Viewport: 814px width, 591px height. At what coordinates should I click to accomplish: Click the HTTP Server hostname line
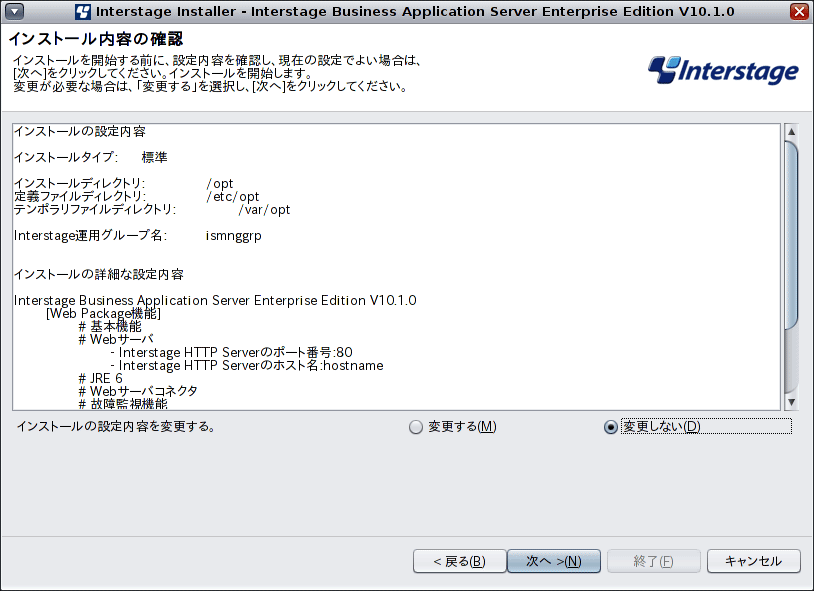pyautogui.click(x=247, y=365)
